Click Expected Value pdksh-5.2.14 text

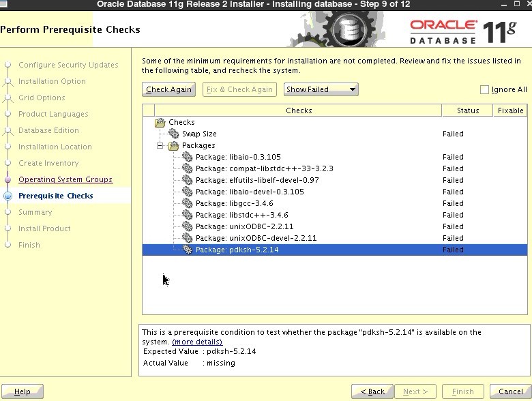click(199, 351)
